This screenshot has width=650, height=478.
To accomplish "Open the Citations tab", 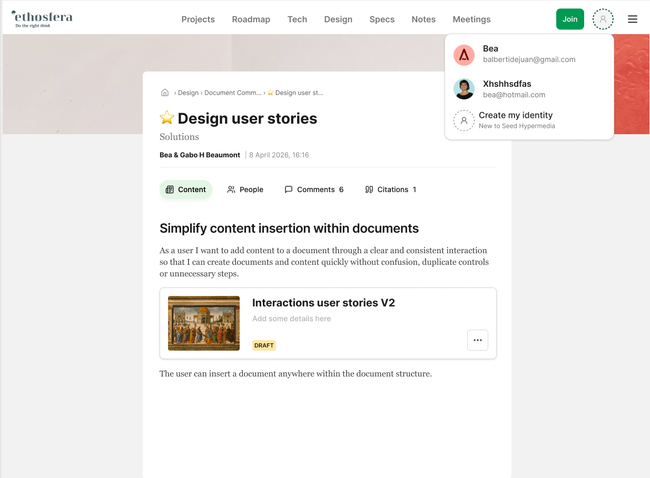I will click(x=390, y=189).
